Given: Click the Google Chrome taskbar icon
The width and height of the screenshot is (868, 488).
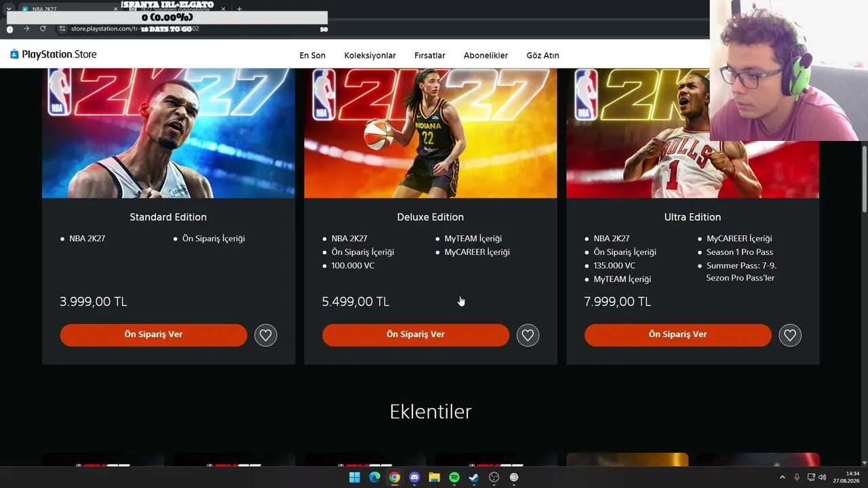Looking at the screenshot, I should point(395,477).
